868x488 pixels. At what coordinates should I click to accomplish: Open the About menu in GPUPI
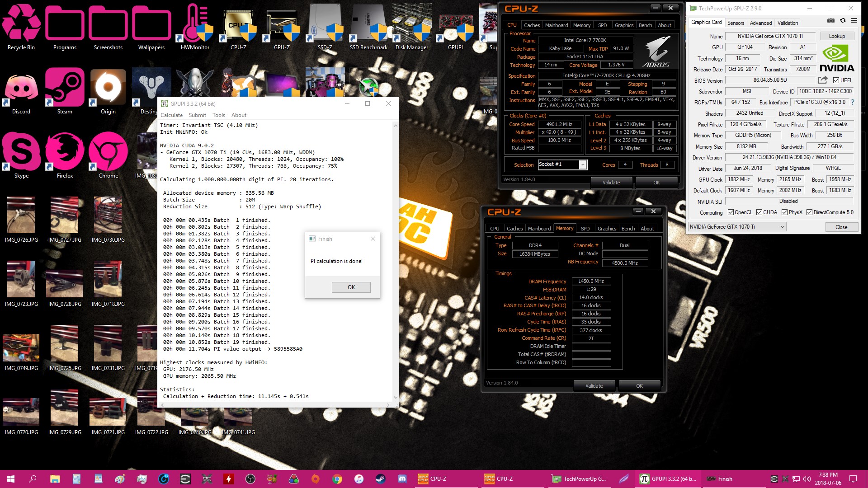click(239, 115)
